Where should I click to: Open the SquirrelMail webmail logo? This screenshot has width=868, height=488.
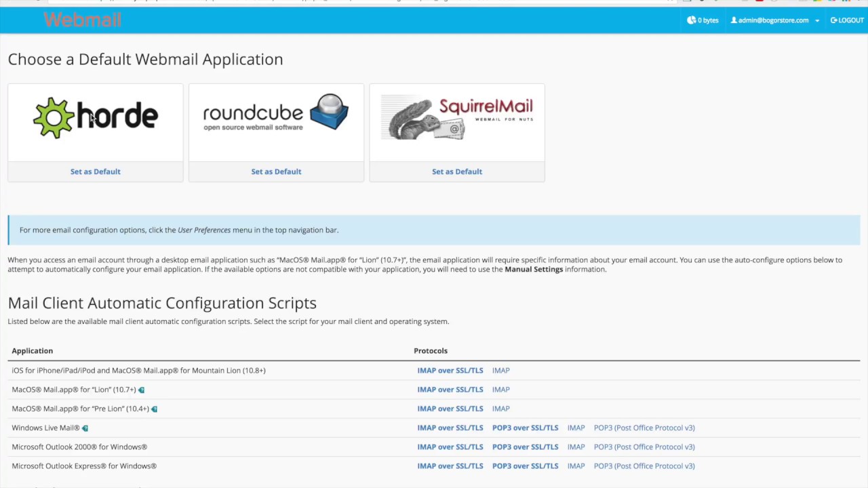click(457, 118)
